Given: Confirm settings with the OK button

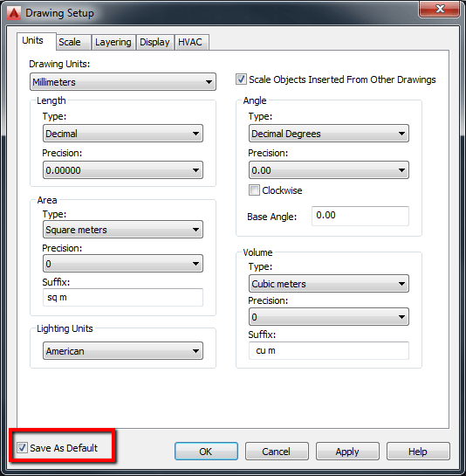Looking at the screenshot, I should click(x=206, y=451).
